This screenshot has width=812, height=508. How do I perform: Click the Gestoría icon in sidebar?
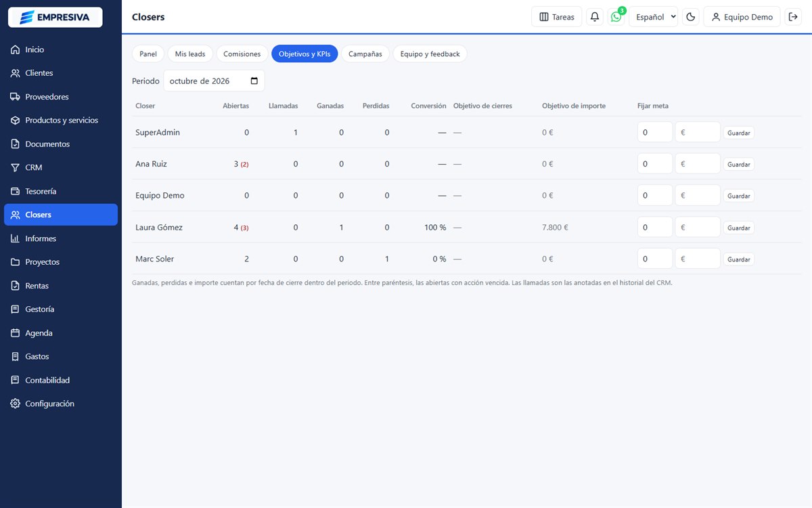16,309
